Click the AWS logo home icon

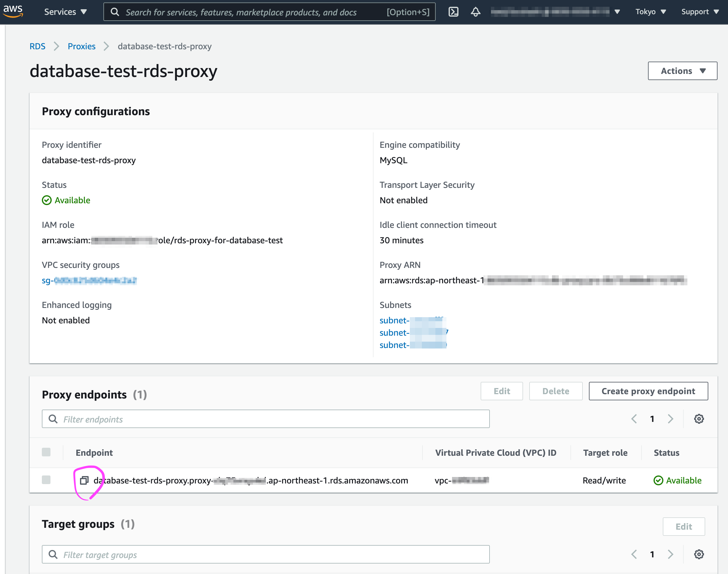(x=13, y=11)
